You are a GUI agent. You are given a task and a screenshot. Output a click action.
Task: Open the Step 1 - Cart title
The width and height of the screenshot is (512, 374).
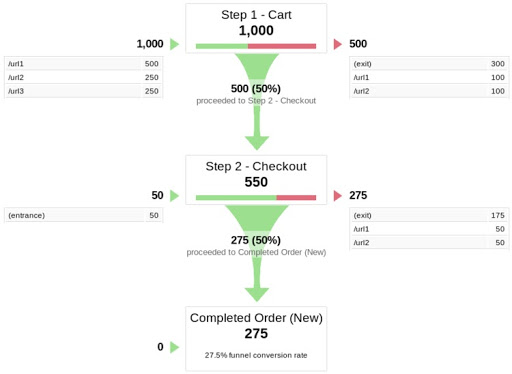256,15
